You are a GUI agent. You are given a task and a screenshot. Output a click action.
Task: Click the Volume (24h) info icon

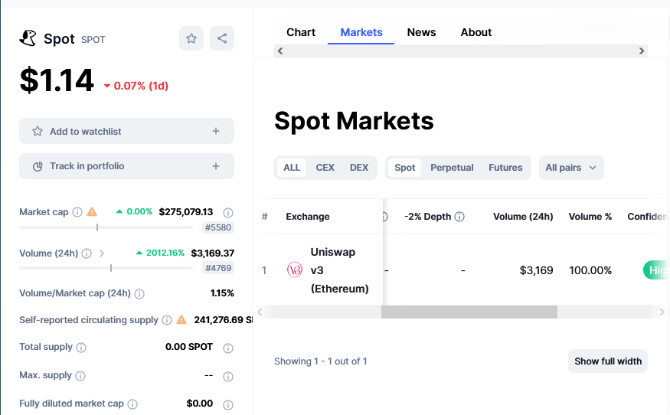[87, 253]
